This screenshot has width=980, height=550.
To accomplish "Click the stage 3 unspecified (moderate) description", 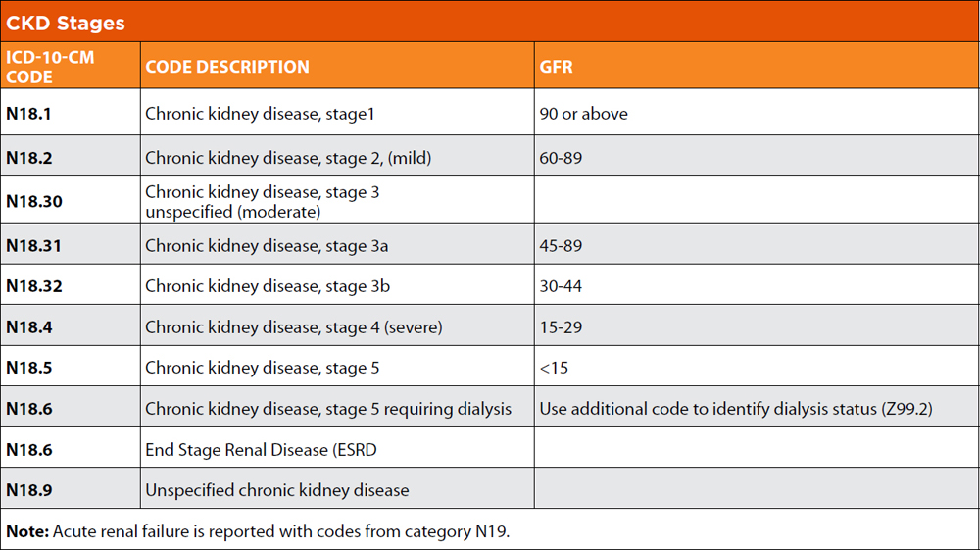I will [262, 201].
